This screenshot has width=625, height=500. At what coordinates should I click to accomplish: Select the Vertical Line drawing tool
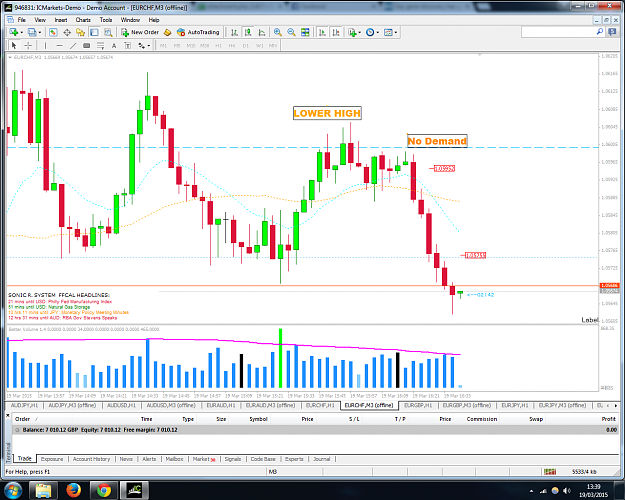click(x=45, y=45)
